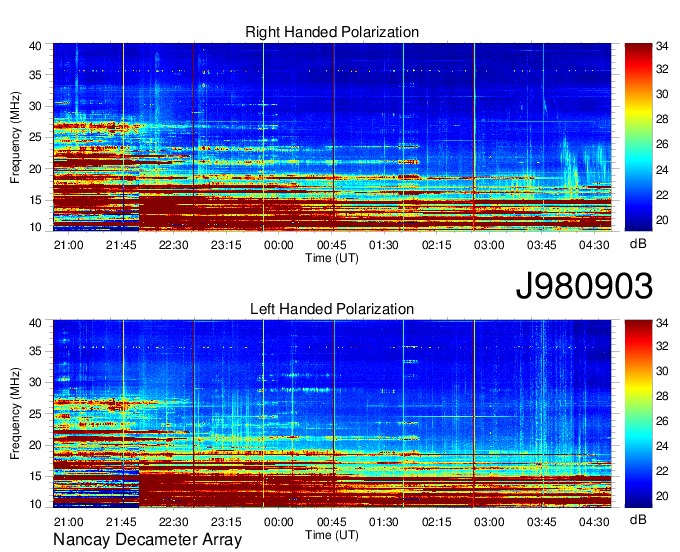This screenshot has width=680, height=552.
Task: Click the 21:00 time tick of the Left Handed plot
Action: [69, 522]
